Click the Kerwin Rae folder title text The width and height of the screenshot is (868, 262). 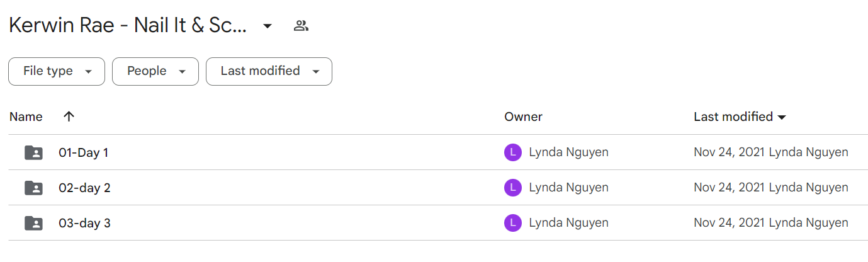[128, 26]
